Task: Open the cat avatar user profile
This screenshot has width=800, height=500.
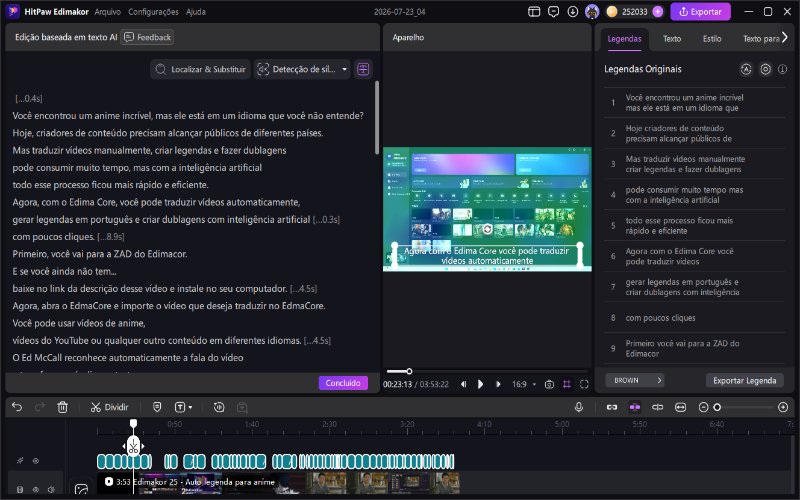Action: [x=592, y=12]
